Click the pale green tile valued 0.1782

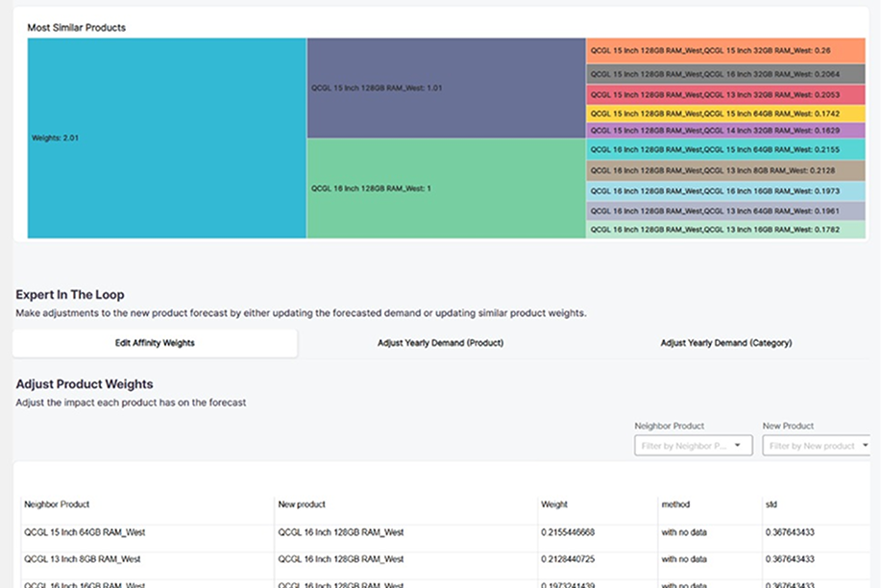(725, 230)
